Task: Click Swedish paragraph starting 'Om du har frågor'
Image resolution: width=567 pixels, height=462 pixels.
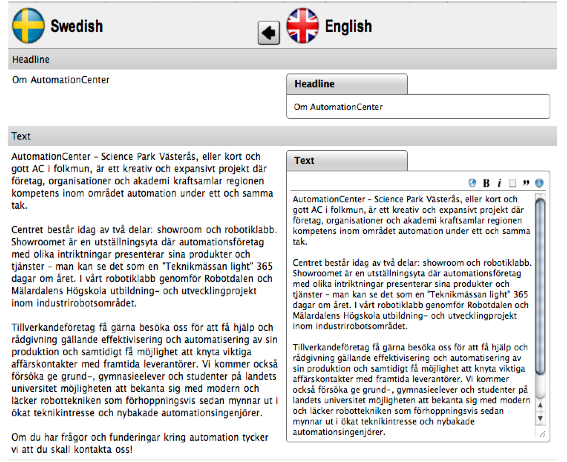Action: [x=140, y=443]
